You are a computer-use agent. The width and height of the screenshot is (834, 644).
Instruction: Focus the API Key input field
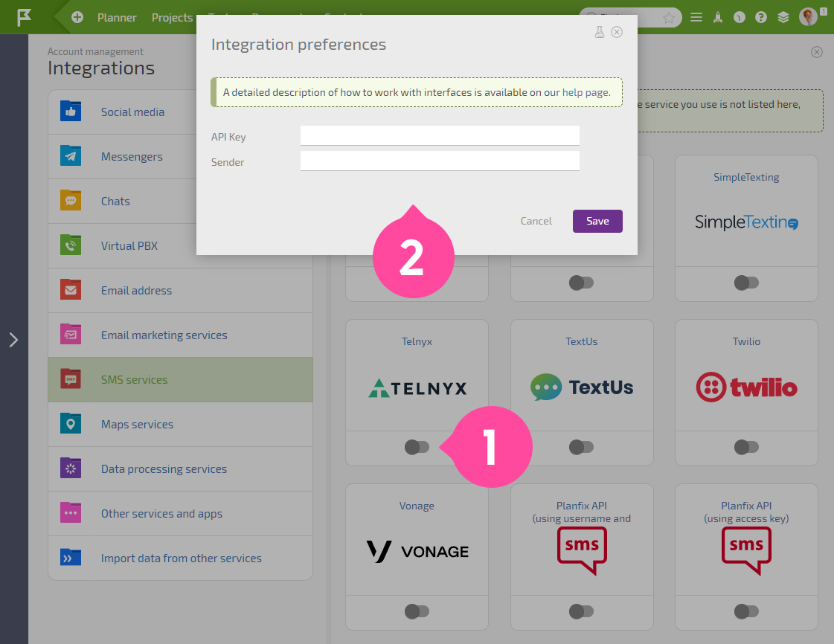coord(440,135)
